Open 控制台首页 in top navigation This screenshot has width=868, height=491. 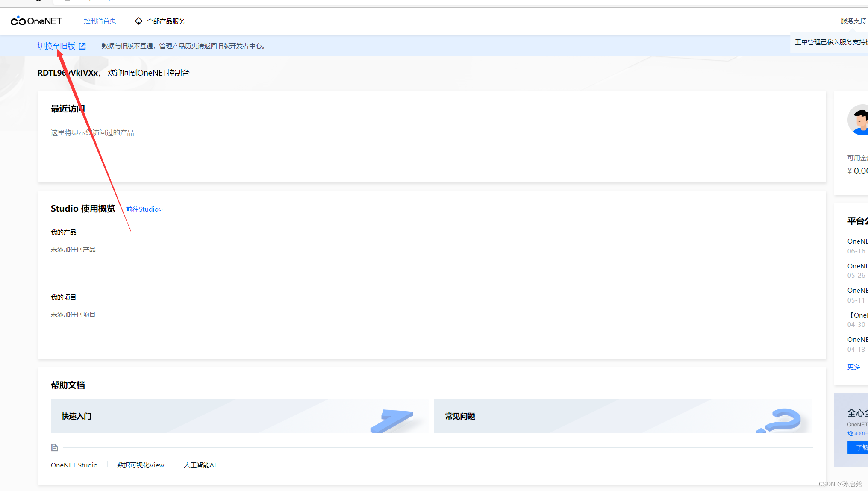click(100, 21)
